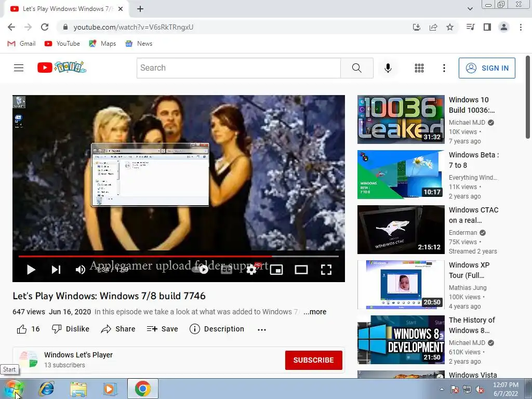This screenshot has width=532, height=399.
Task: Open Windows Let's Player channel avatar
Action: (x=29, y=360)
